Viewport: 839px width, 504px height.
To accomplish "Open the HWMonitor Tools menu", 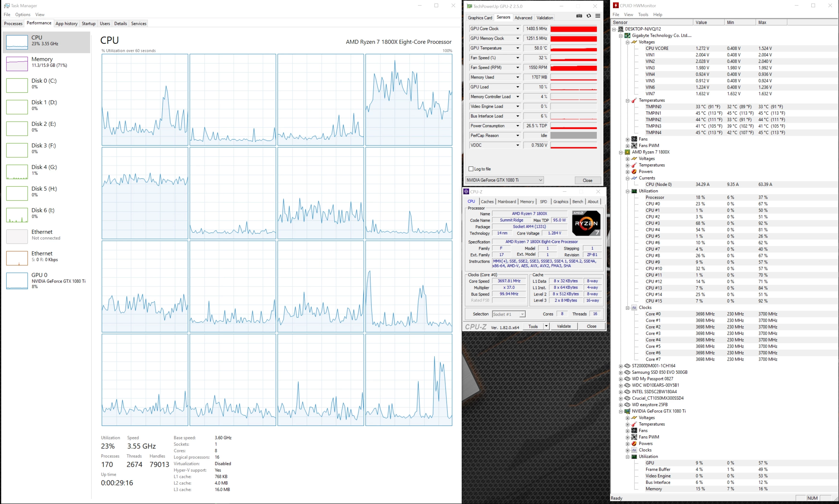I will [x=643, y=15].
